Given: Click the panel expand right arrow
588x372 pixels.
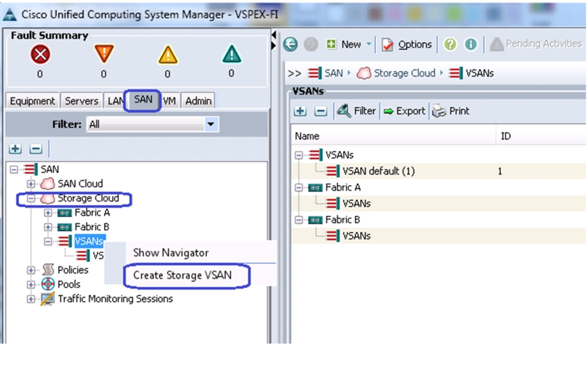Looking at the screenshot, I should (274, 46).
